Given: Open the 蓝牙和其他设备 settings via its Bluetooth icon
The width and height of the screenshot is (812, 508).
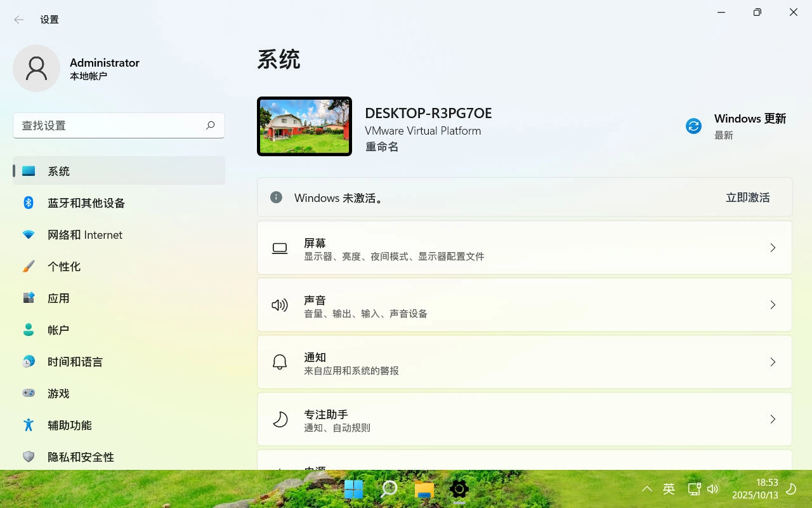Looking at the screenshot, I should [x=28, y=203].
